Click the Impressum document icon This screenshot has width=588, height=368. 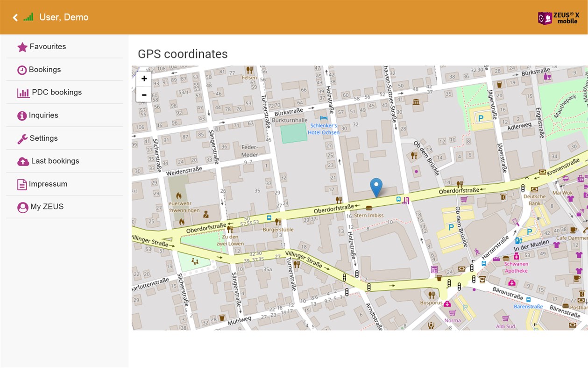pos(22,185)
